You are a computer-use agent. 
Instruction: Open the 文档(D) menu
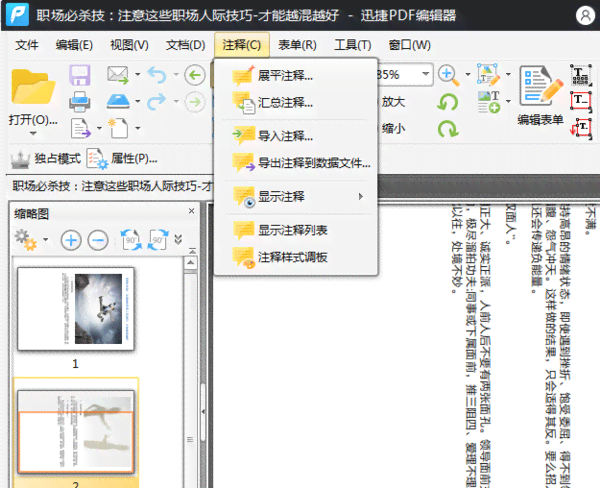click(186, 45)
